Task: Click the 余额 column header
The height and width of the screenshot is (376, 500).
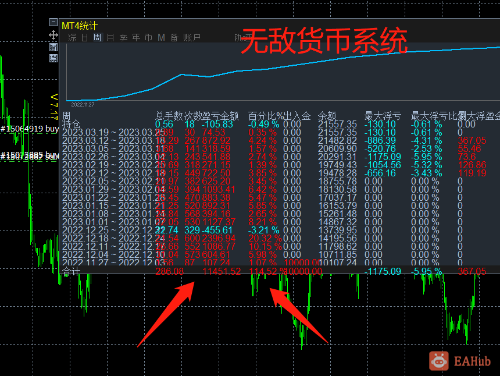Action: 327,116
